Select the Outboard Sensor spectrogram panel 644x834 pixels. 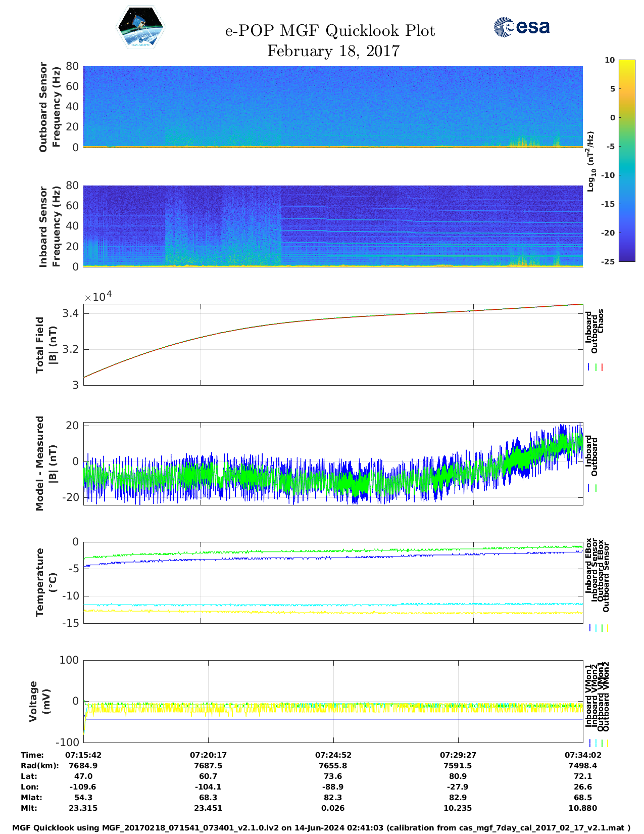(333, 106)
